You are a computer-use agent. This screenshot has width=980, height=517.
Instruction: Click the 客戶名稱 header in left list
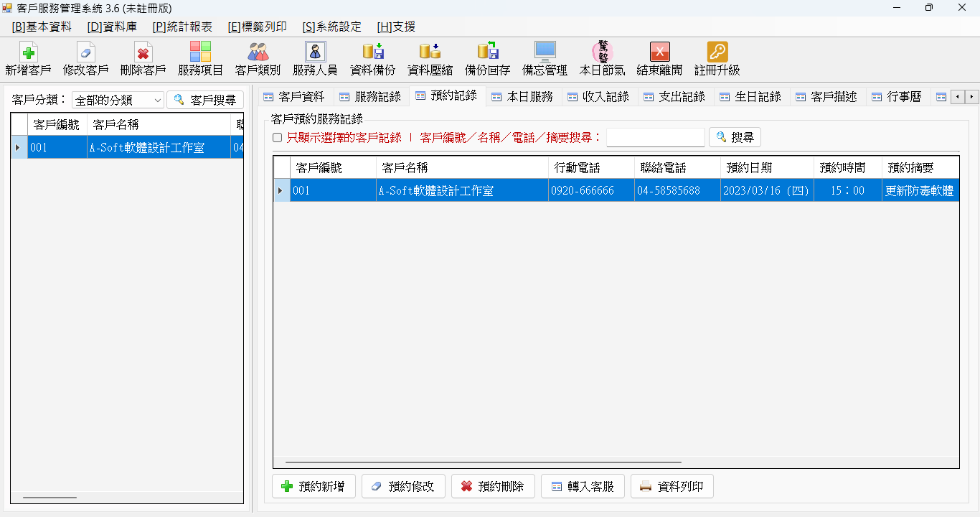159,124
